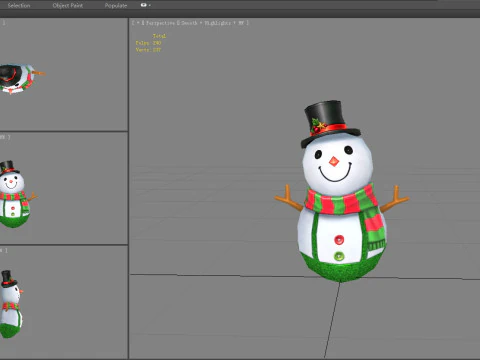Select the Verts statistic text

[148, 50]
